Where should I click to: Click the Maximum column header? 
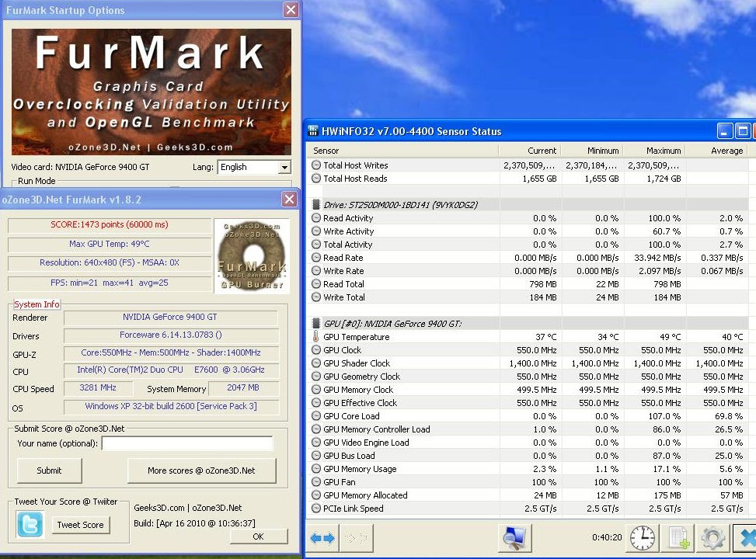(654, 151)
